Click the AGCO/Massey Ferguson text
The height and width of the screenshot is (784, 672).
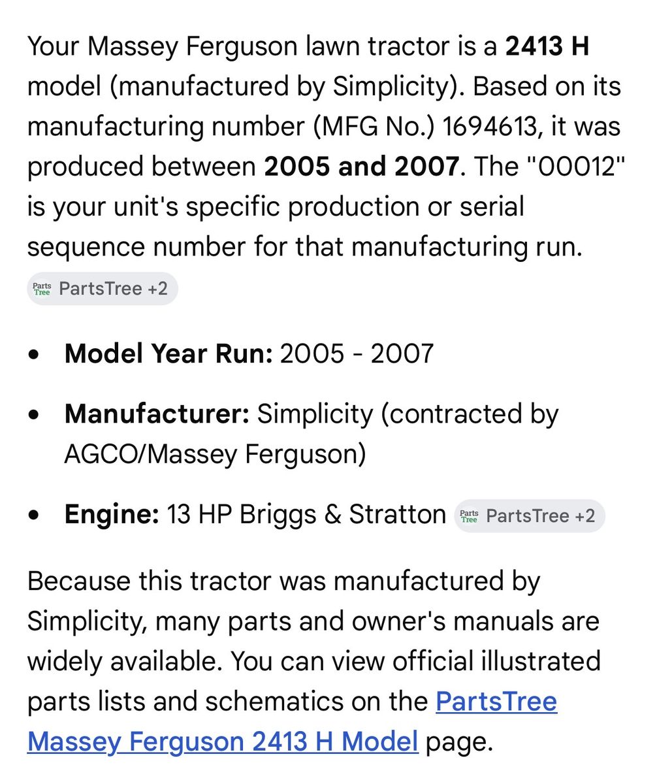(215, 454)
